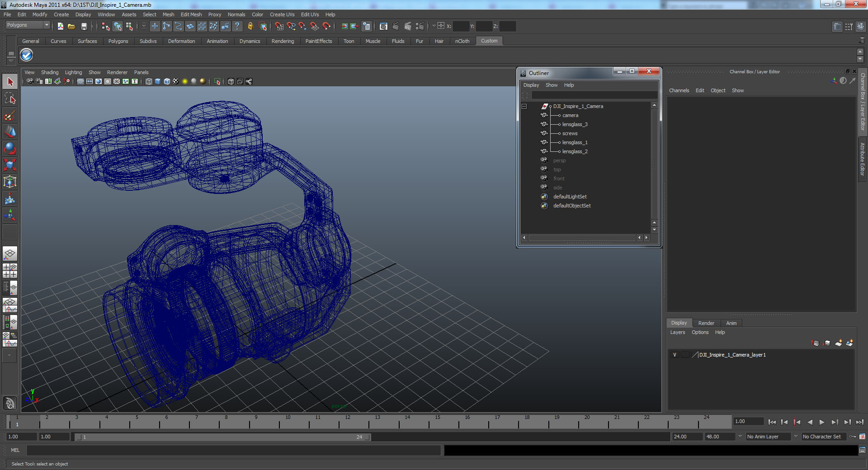Collapse the DJI_Inspire_1_Camera tree node
The width and height of the screenshot is (868, 470).
524,107
